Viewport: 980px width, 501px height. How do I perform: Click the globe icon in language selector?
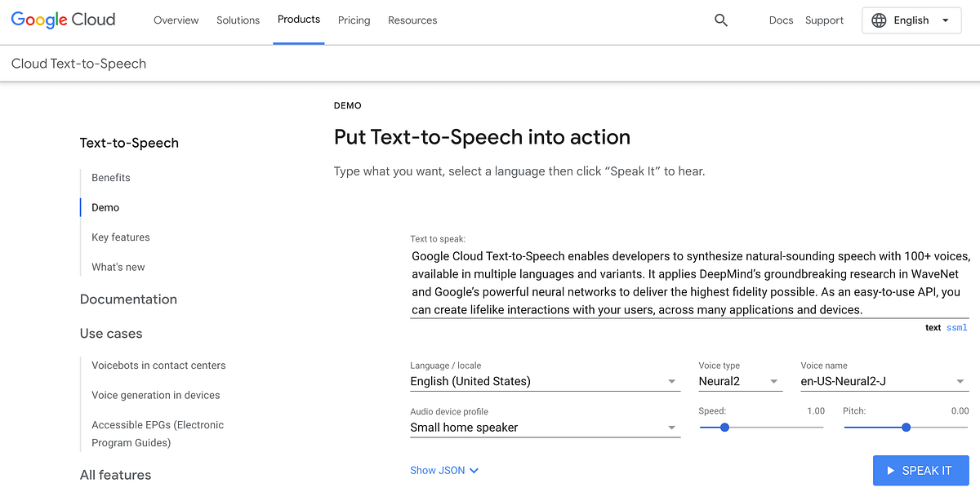pyautogui.click(x=879, y=20)
